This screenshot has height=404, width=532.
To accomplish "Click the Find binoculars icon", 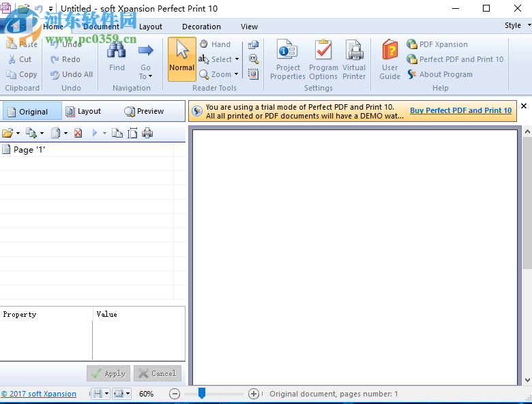I will [117, 51].
